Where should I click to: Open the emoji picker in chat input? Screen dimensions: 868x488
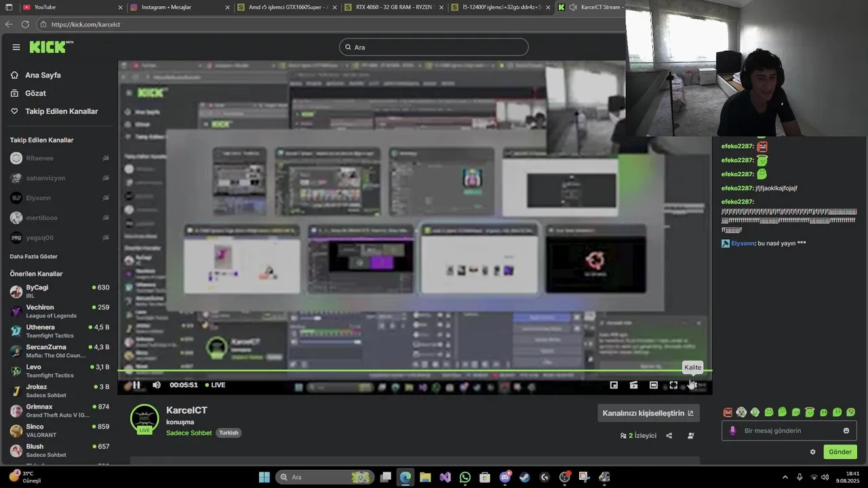pos(846,430)
